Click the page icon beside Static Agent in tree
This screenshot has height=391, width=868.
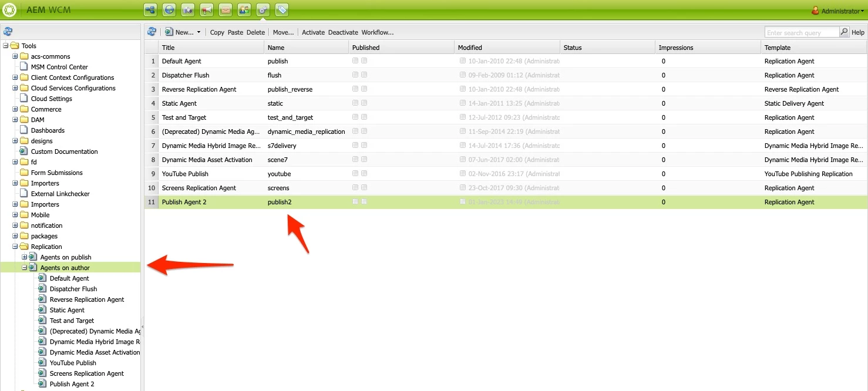click(42, 310)
